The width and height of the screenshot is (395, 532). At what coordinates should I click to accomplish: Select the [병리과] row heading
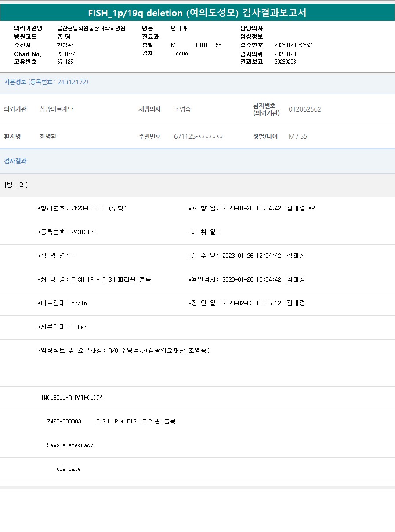tap(16, 185)
